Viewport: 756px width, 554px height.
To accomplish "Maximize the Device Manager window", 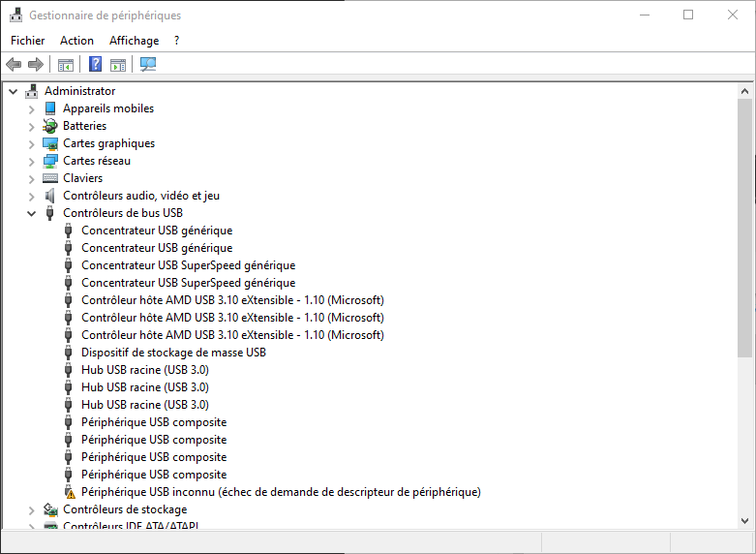I will (x=688, y=15).
